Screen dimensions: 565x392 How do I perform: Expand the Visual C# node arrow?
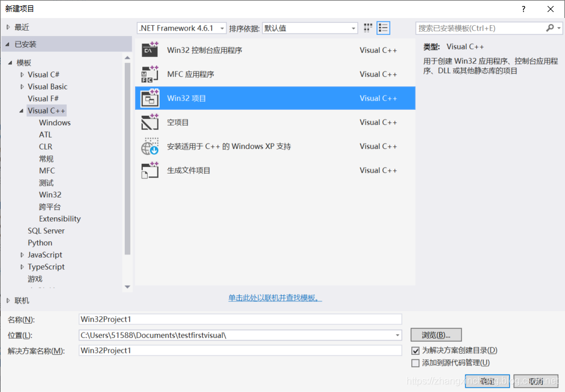(x=22, y=74)
